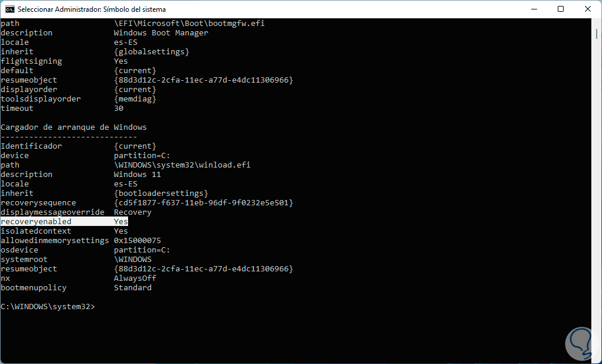Image resolution: width=602 pixels, height=364 pixels.
Task: Click the winload.efi path value
Action: coord(182,165)
